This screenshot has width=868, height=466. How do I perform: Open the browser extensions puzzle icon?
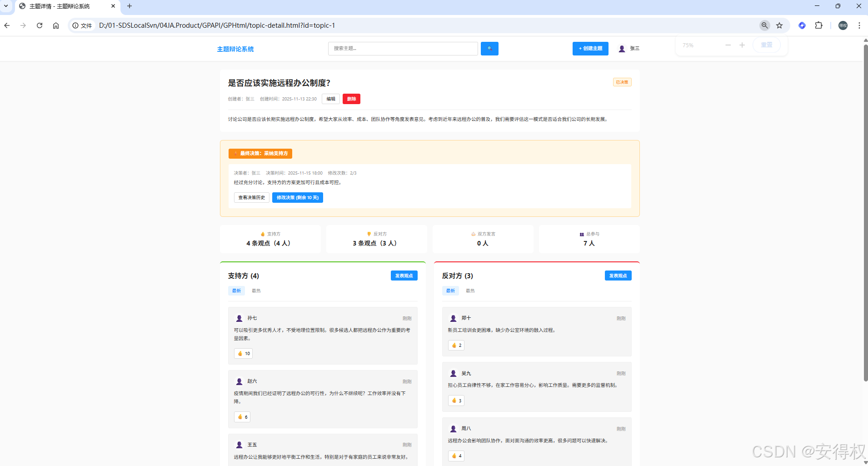pos(819,25)
